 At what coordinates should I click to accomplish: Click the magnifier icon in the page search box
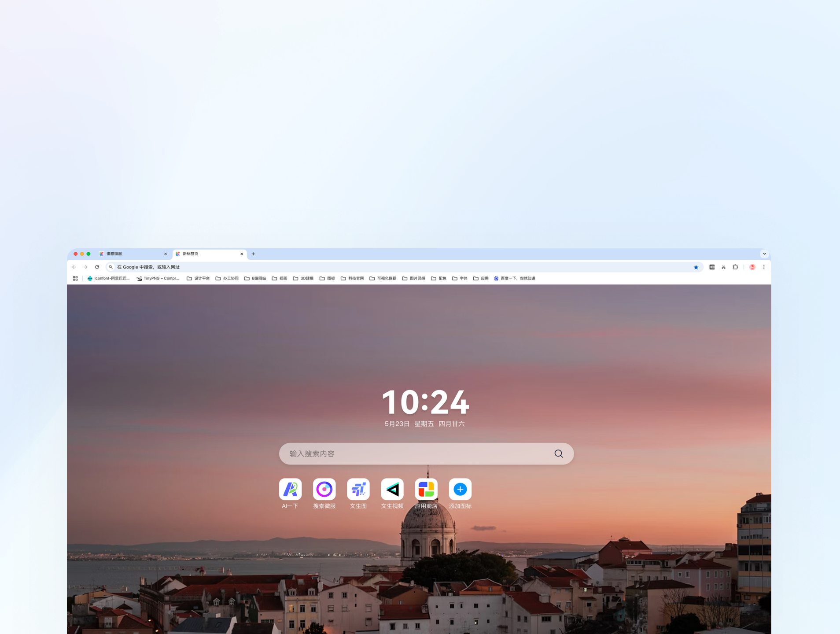point(558,453)
